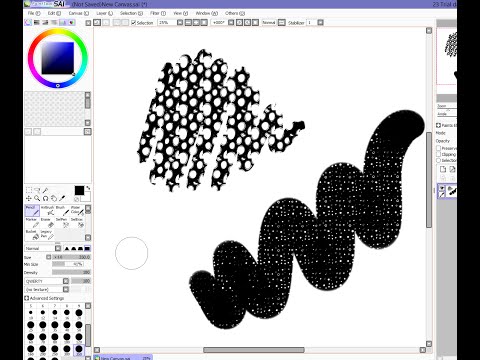Select the flat brush edge shape
This screenshot has width=480, height=360.
[87, 248]
